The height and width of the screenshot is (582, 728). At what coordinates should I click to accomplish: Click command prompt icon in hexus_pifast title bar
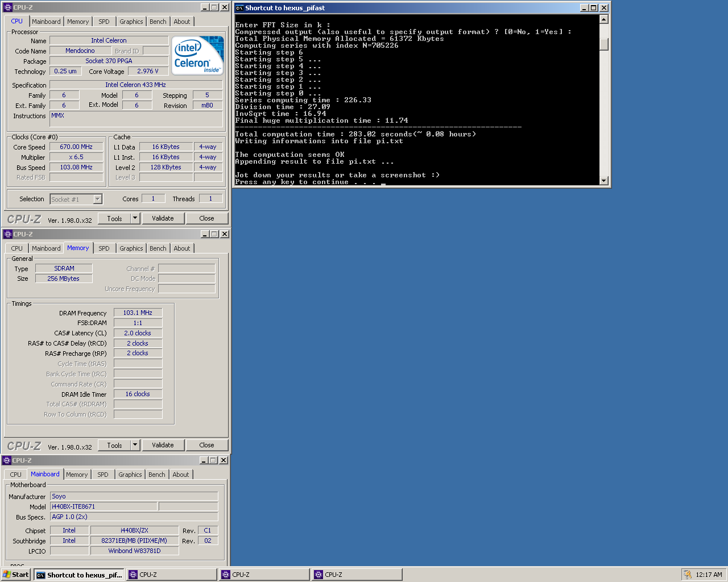[x=239, y=8]
